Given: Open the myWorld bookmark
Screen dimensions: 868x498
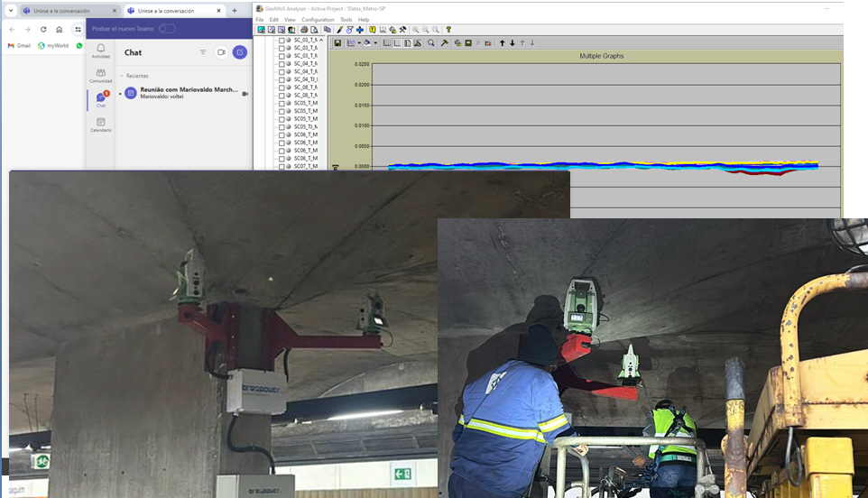Looking at the screenshot, I should pyautogui.click(x=54, y=46).
